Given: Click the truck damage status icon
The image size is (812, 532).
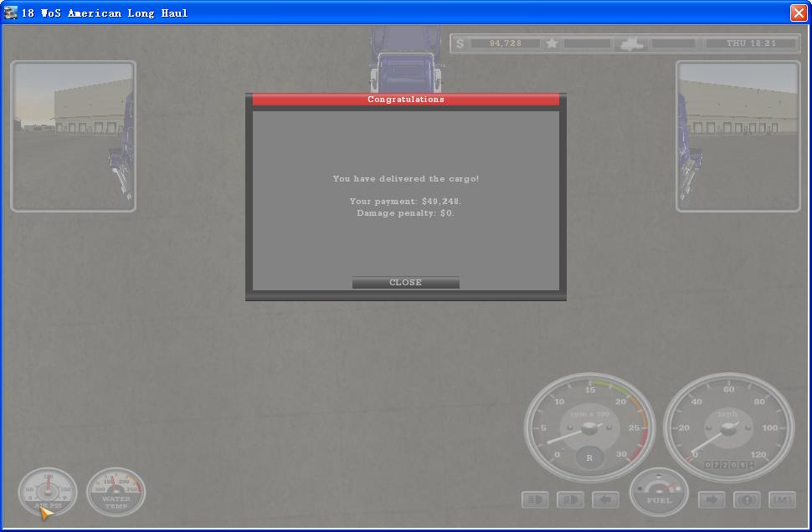Looking at the screenshot, I should click(631, 43).
